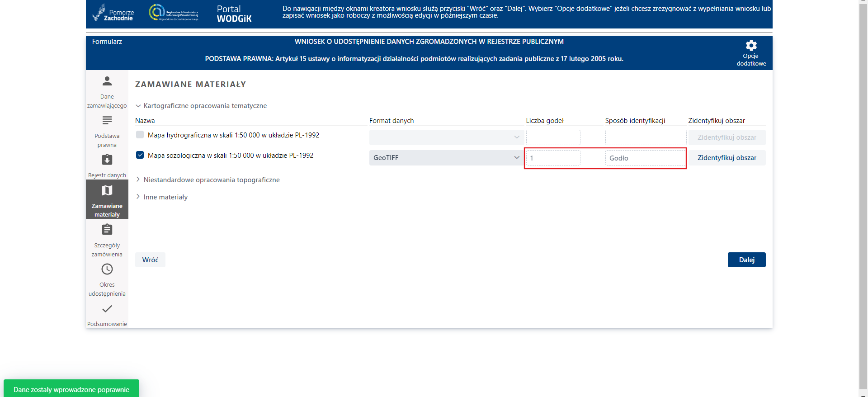
Task: Jump to Podsumowanie checkmark icon
Action: (x=107, y=309)
